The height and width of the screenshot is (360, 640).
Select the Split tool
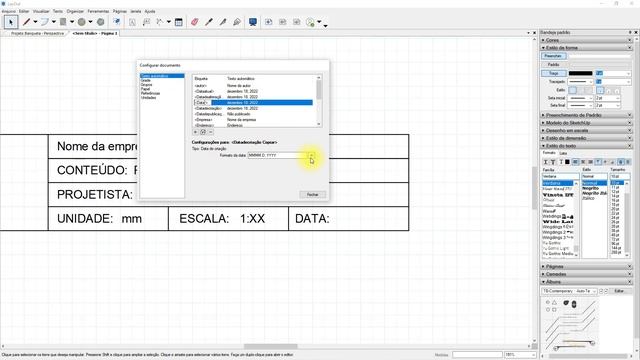(223, 22)
